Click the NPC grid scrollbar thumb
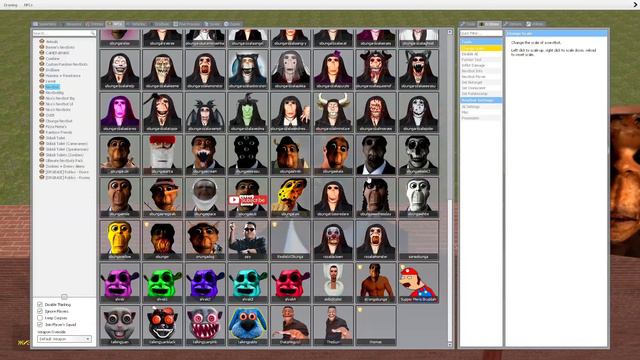Screen dimensions: 640x360 (x=450, y=269)
